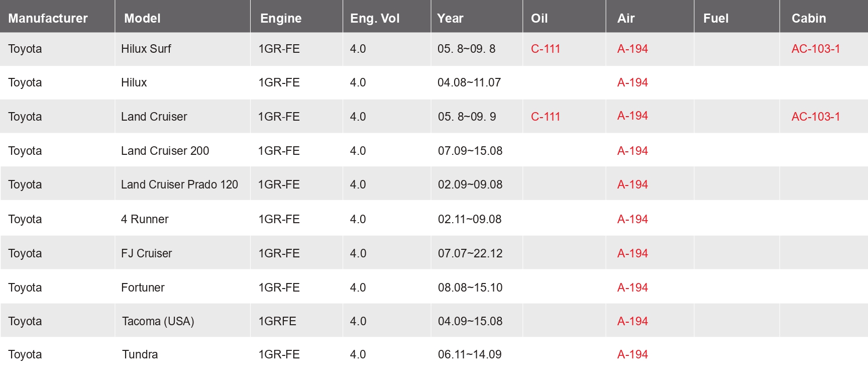This screenshot has height=374, width=868.
Task: Click the Model column header
Action: [x=142, y=18]
